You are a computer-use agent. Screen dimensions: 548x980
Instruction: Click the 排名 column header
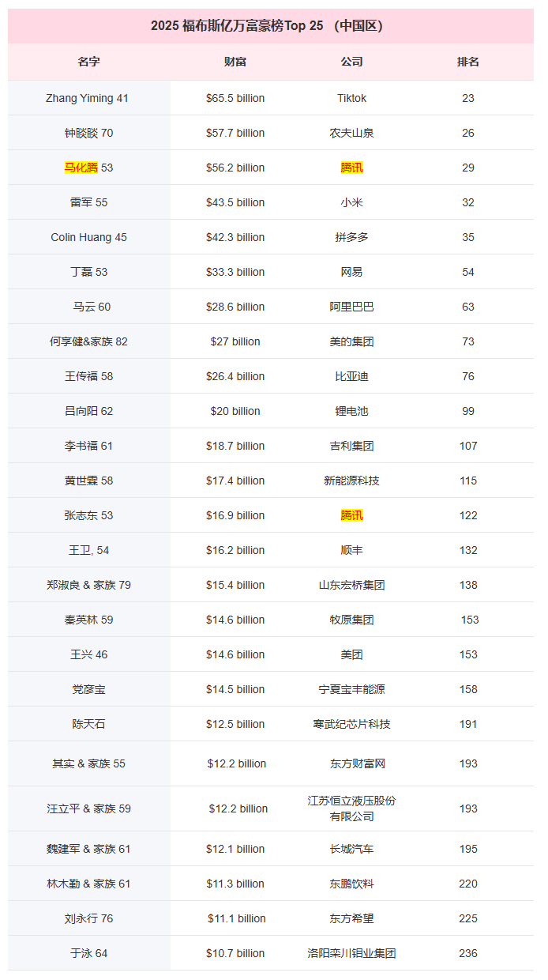point(468,62)
